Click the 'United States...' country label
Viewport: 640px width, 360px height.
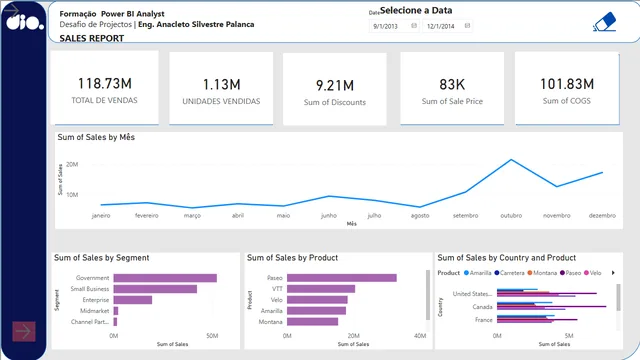(x=472, y=294)
